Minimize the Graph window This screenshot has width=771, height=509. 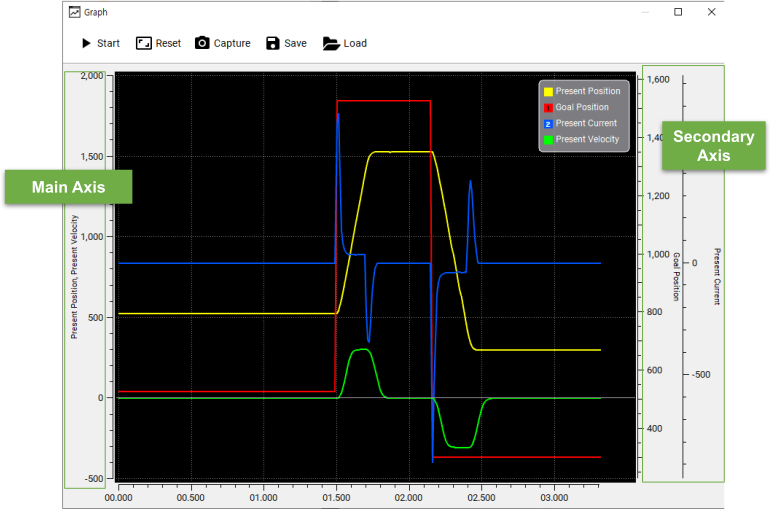[x=645, y=12]
